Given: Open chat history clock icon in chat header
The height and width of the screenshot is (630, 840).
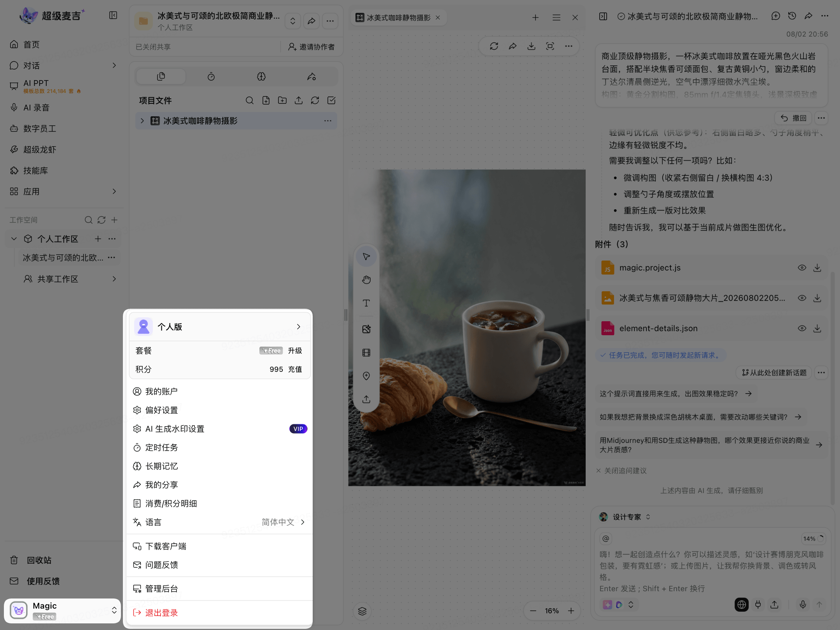Looking at the screenshot, I should pos(792,16).
